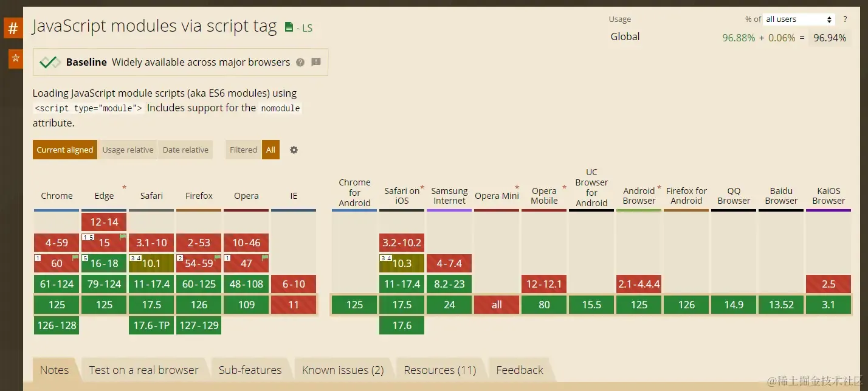This screenshot has height=391, width=868.
Task: Click the usage help question mark
Action: 845,19
